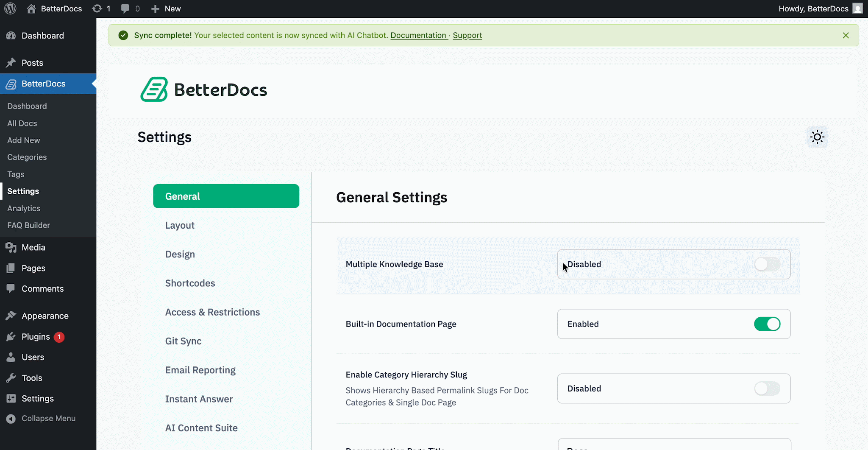Open the Support link in notice
This screenshot has height=450, width=868.
(x=467, y=35)
